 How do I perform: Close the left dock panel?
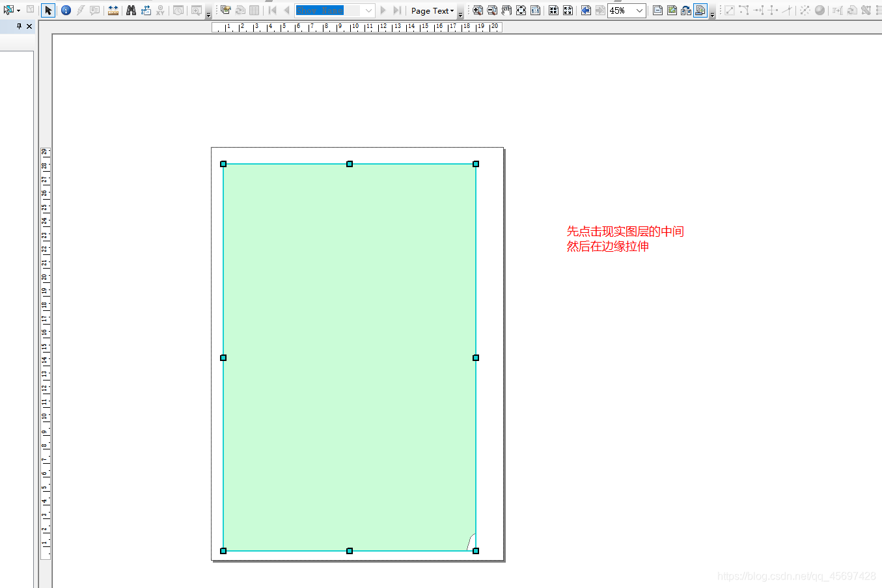click(x=29, y=26)
